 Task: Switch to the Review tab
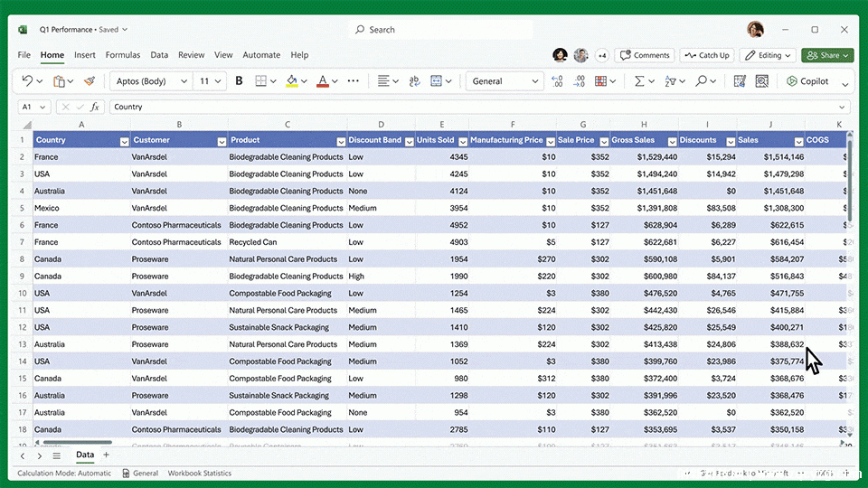coord(191,55)
